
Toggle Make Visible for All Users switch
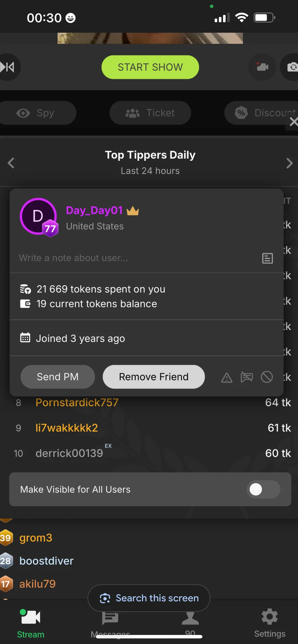pyautogui.click(x=263, y=489)
